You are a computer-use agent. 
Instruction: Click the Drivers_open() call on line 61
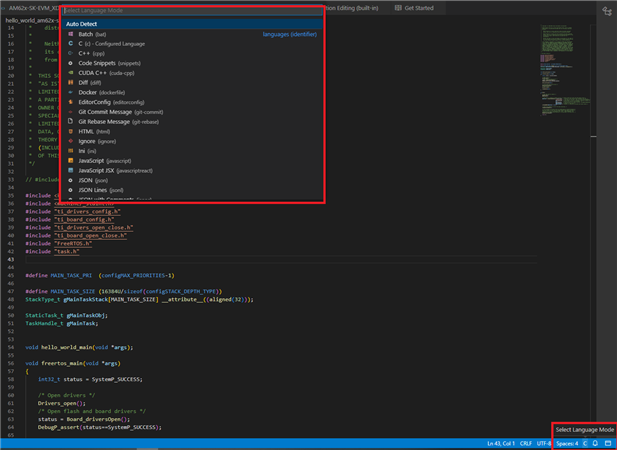tap(61, 403)
